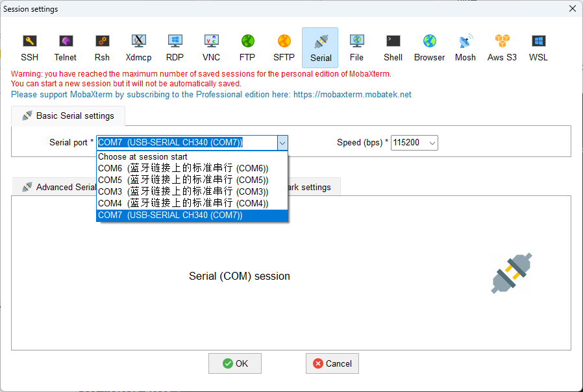Close the Session settings dialog
The height and width of the screenshot is (392, 583).
(573, 8)
